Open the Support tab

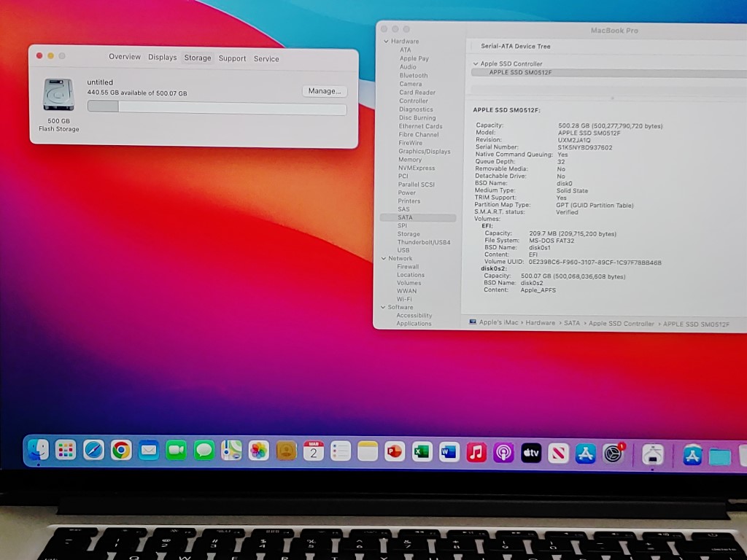233,58
